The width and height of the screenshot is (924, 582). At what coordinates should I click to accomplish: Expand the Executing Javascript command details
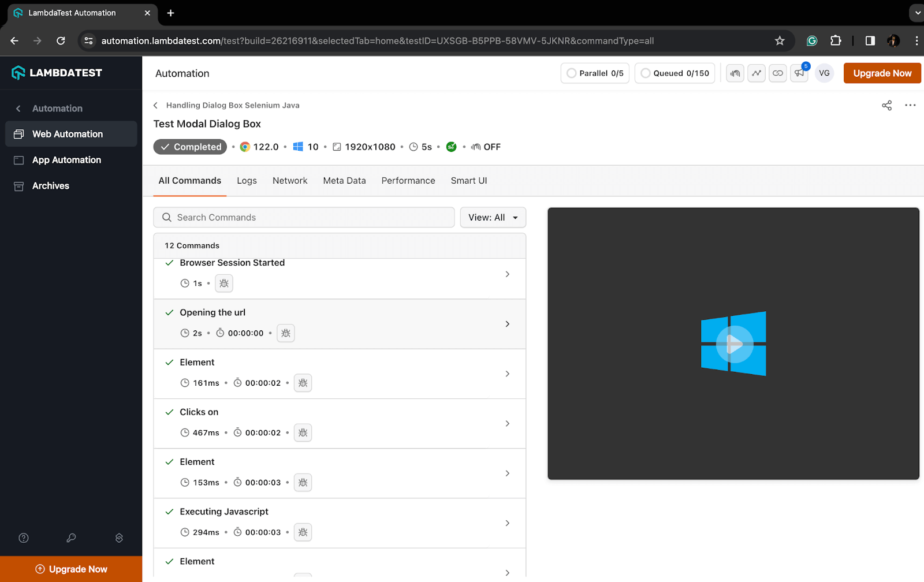[507, 523]
